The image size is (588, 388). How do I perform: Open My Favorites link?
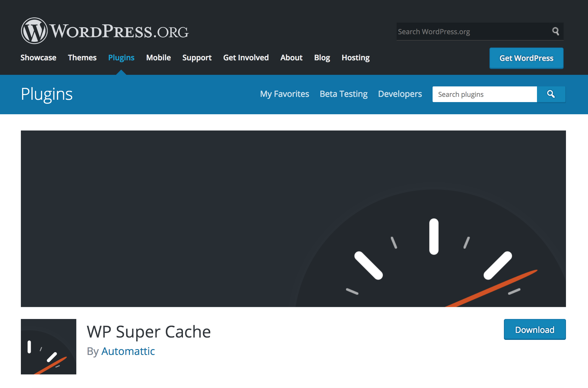pyautogui.click(x=284, y=94)
